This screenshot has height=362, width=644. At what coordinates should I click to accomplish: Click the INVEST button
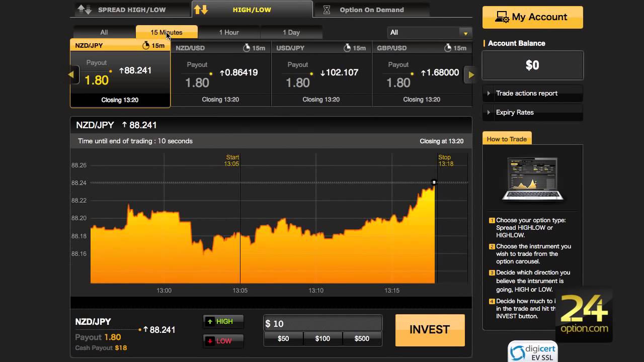[x=430, y=330]
